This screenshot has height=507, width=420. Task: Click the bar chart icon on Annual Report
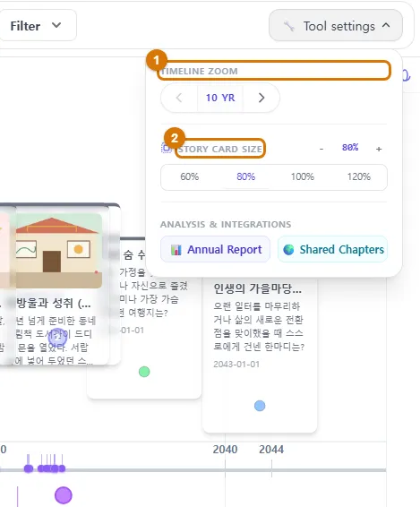(176, 250)
